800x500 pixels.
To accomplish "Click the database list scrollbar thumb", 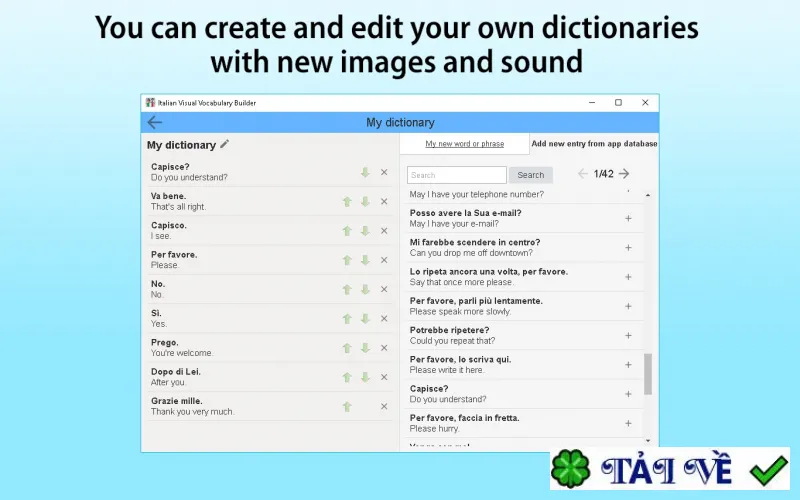I will click(x=648, y=374).
